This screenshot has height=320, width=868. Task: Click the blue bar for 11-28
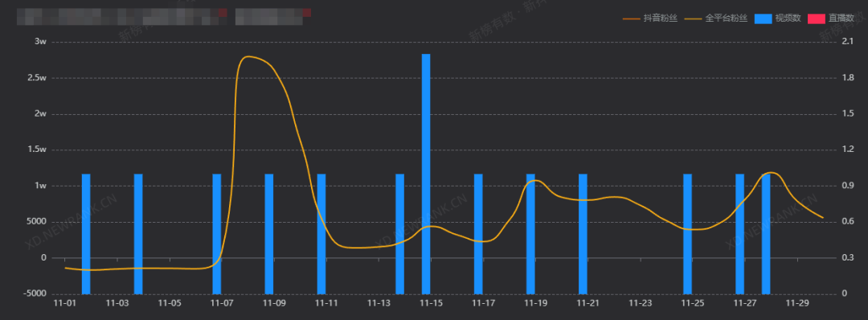coord(766,234)
